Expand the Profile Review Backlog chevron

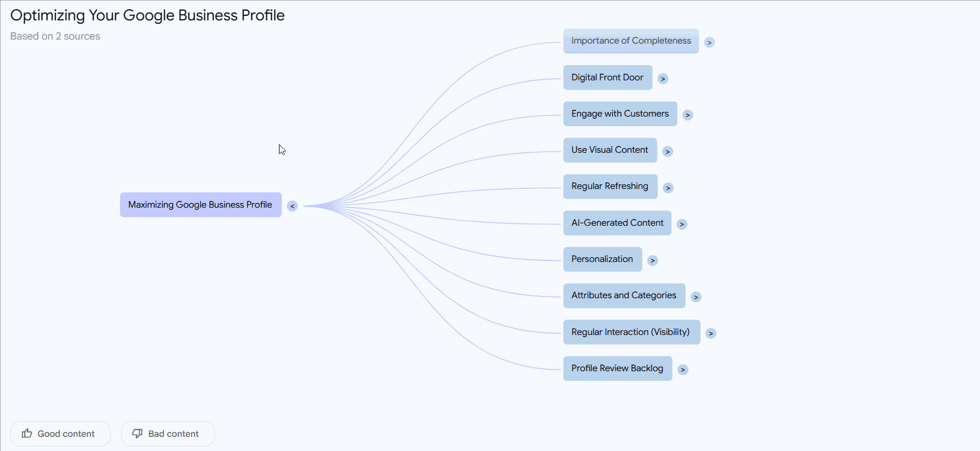(x=683, y=370)
